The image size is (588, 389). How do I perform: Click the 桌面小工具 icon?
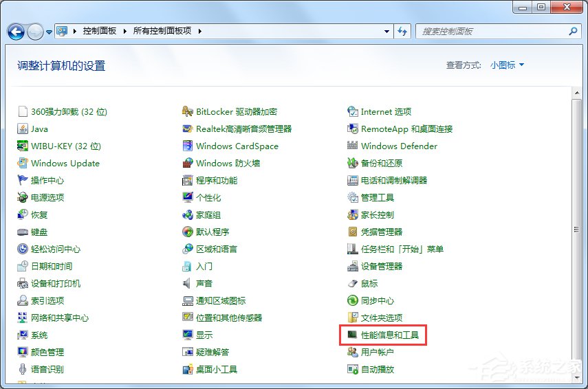[x=188, y=369]
